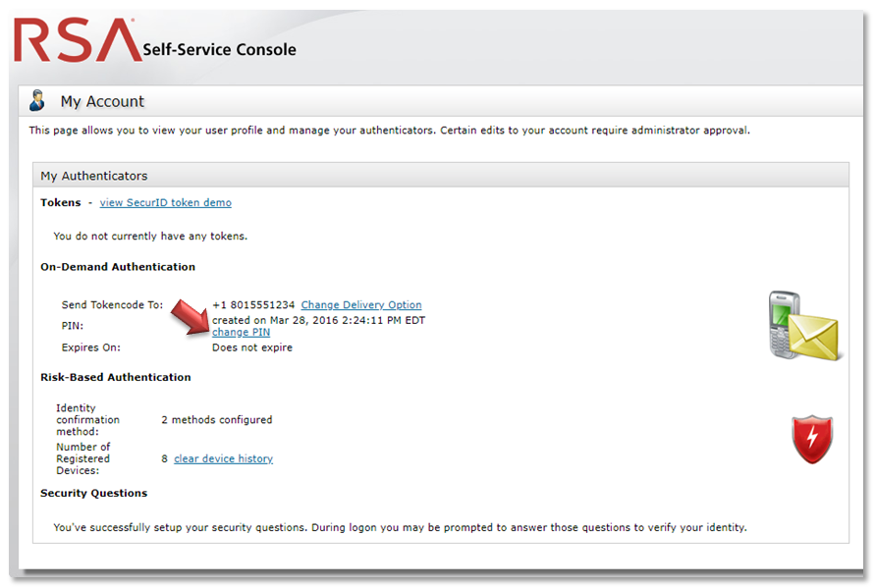
Task: Clear the device history
Action: pyautogui.click(x=223, y=458)
